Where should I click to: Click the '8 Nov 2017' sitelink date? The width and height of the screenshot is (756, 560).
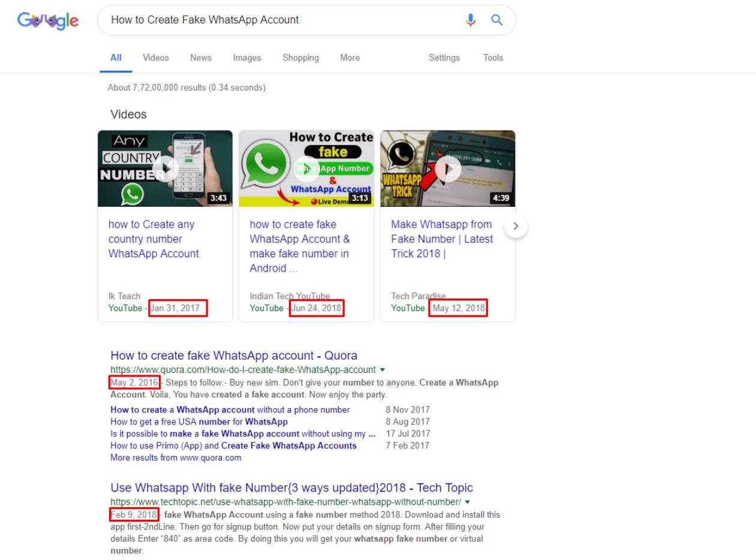pyautogui.click(x=407, y=410)
